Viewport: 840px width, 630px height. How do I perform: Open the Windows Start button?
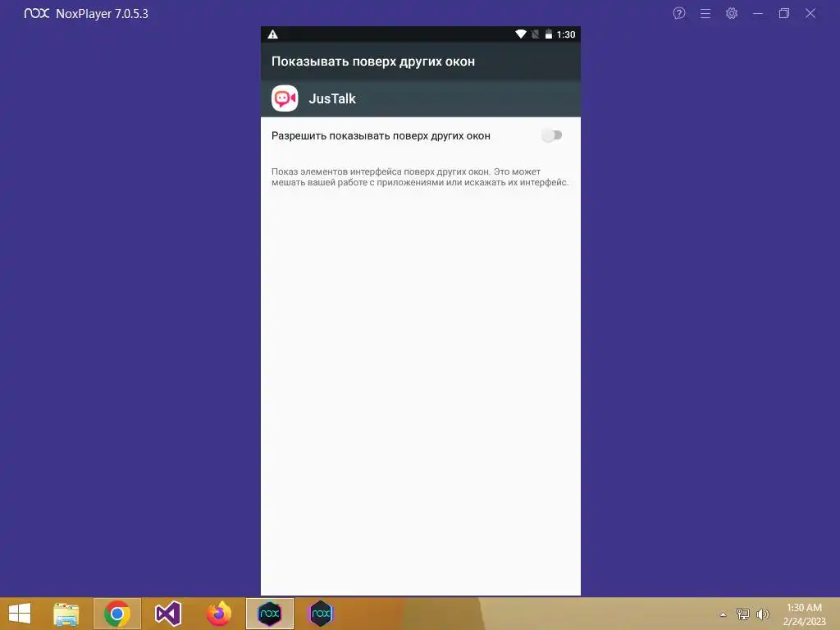[x=20, y=614]
